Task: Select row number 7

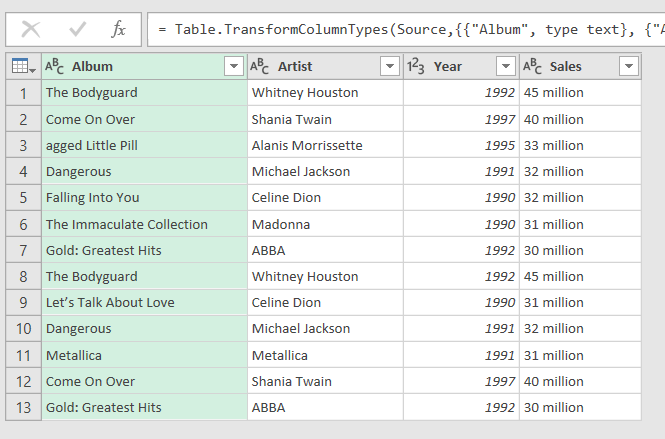Action: pos(23,251)
